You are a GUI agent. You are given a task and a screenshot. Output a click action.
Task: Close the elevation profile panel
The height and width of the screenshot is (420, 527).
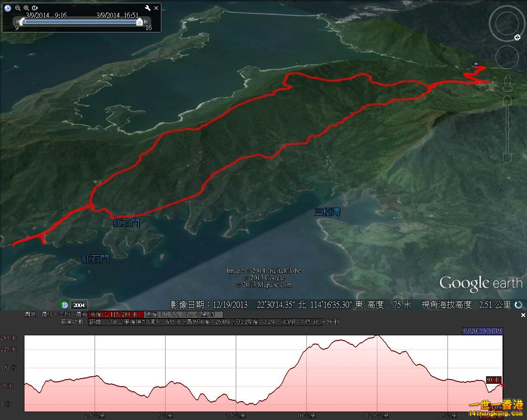tap(523, 315)
